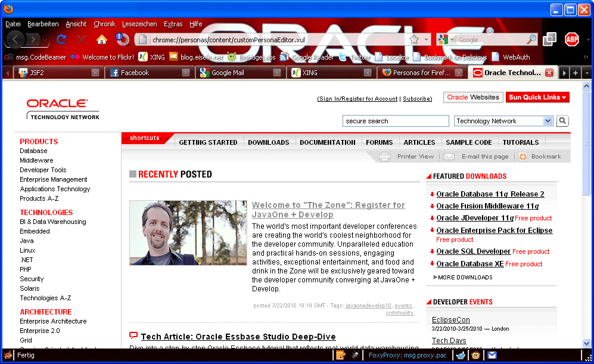Screen dimensions: 594x364
Task: Click the fox icon at the status bar left
Action: coord(8,355)
